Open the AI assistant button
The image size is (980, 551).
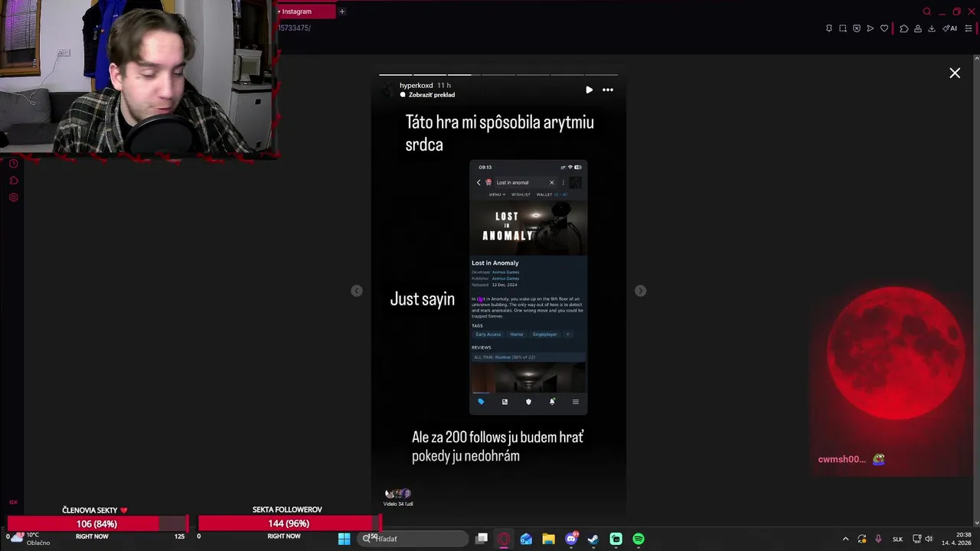pos(950,28)
